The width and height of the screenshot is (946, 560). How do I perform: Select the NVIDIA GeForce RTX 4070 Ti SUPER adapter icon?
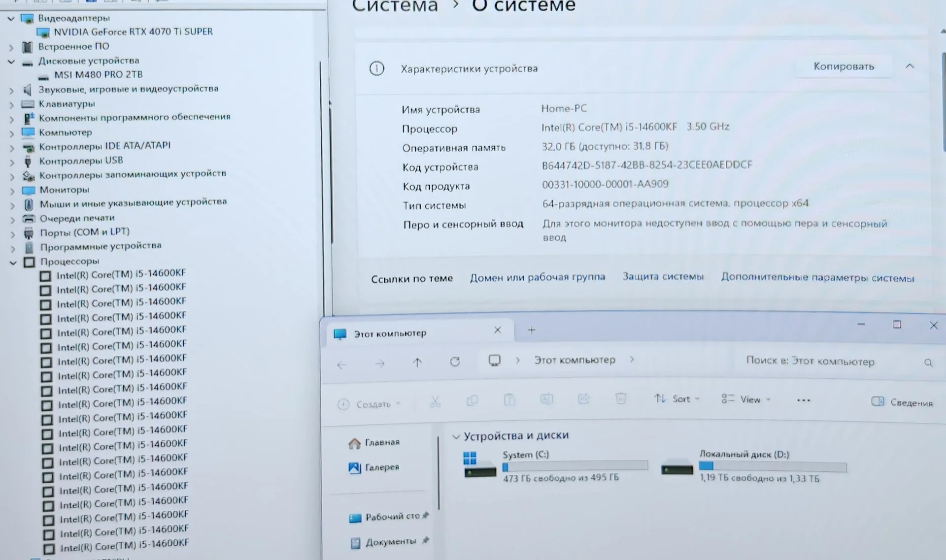tap(43, 33)
